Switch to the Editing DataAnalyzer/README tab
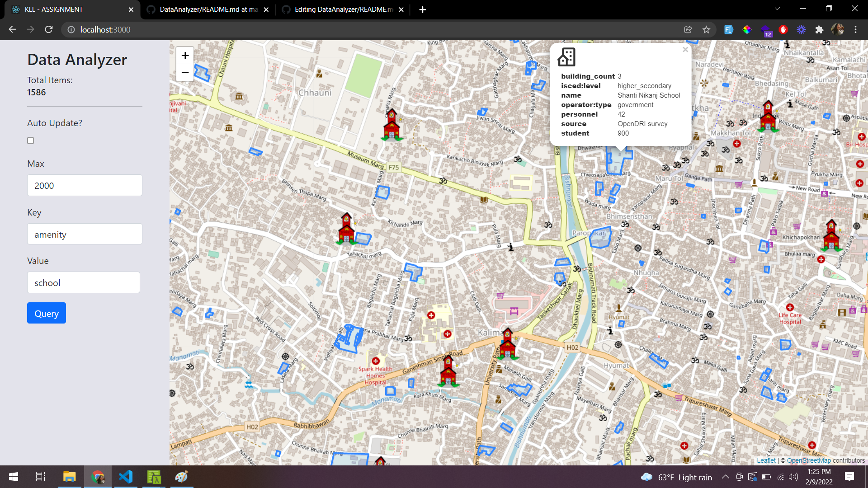This screenshot has width=868, height=488. 344,9
